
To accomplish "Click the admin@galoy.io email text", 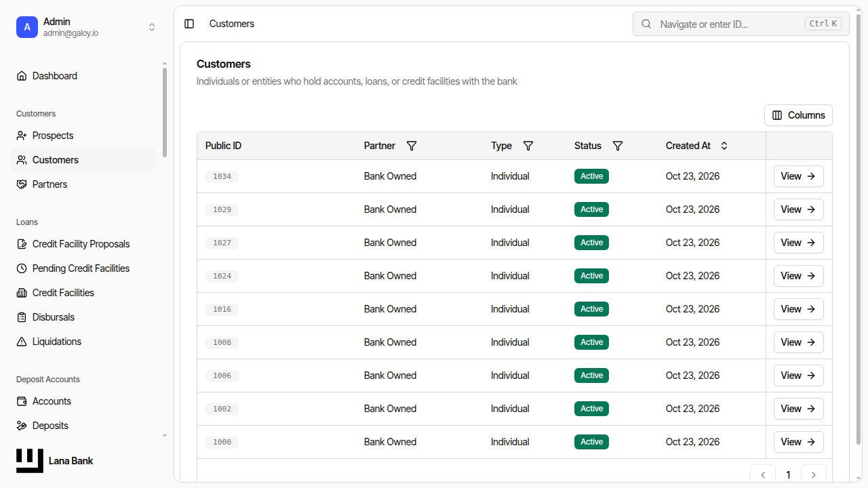I will (x=71, y=33).
